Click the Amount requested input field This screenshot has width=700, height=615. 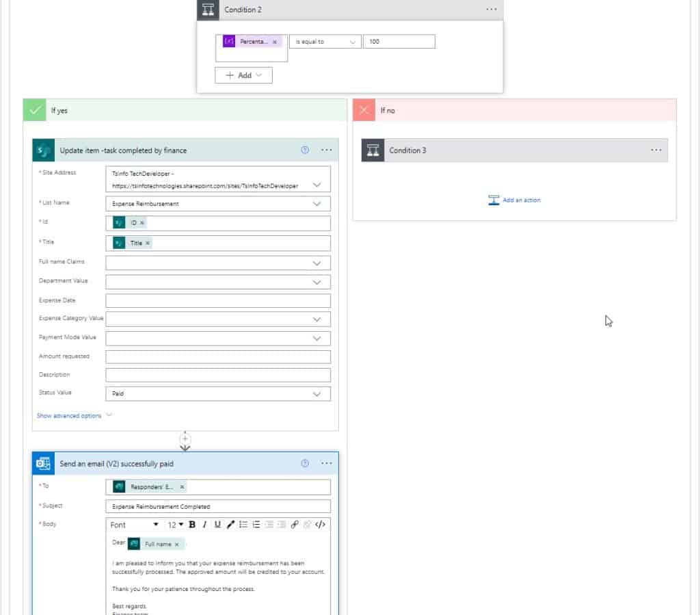[x=218, y=356]
